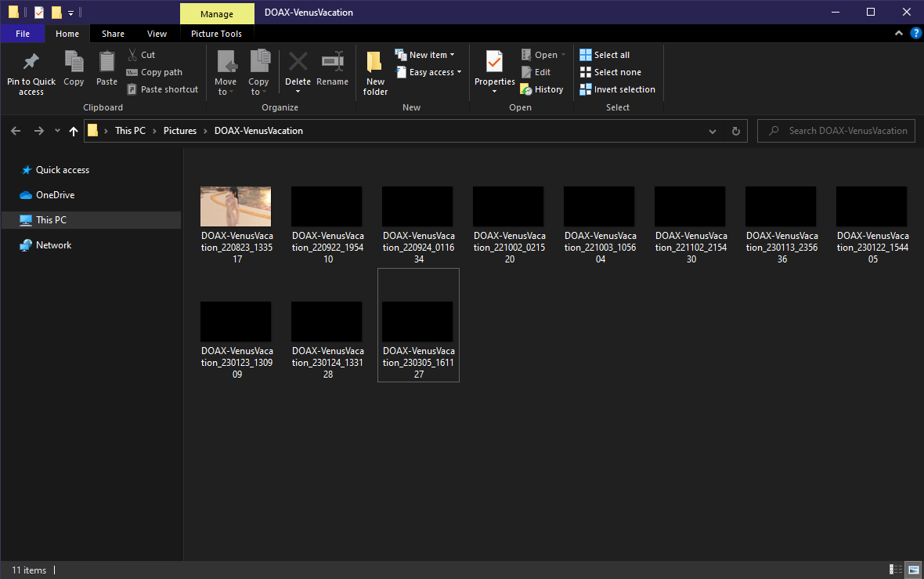Click This PC in the address bar
This screenshot has width=924, height=579.
coord(130,131)
